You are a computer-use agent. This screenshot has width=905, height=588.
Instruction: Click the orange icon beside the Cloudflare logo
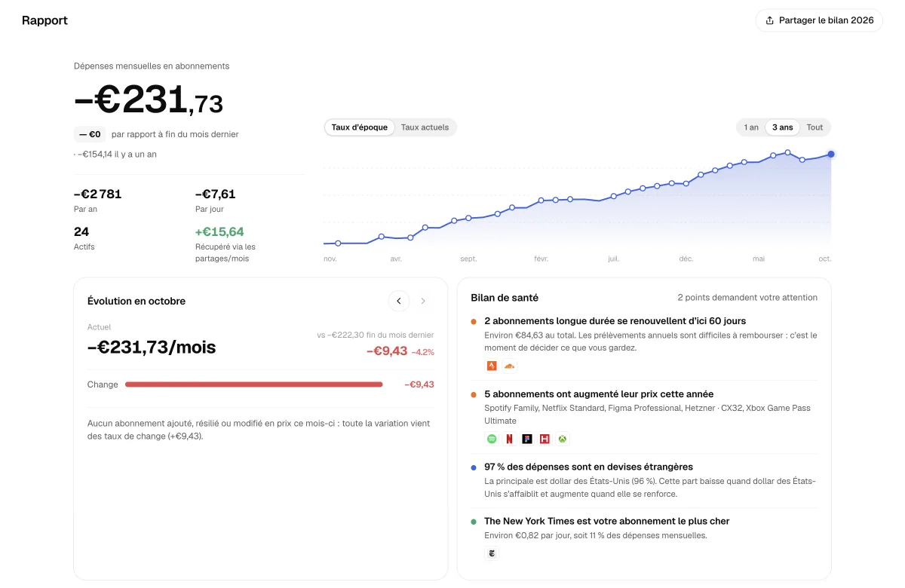[492, 366]
